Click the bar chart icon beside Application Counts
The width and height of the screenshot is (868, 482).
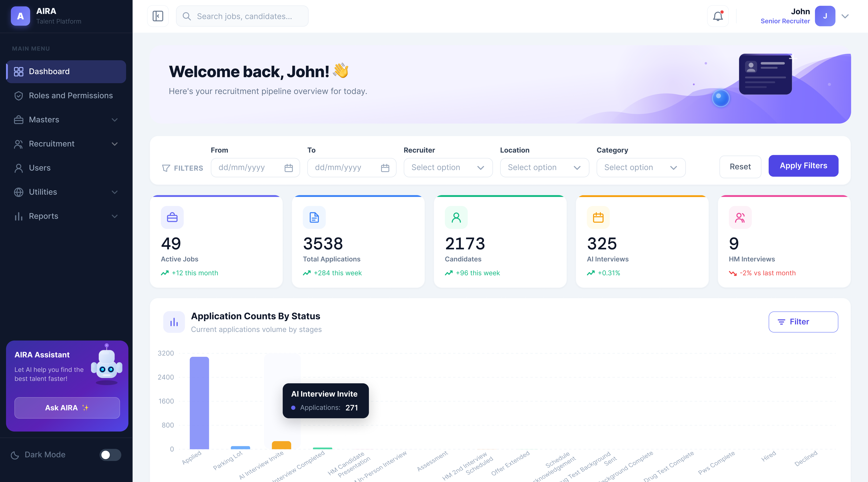coord(174,322)
